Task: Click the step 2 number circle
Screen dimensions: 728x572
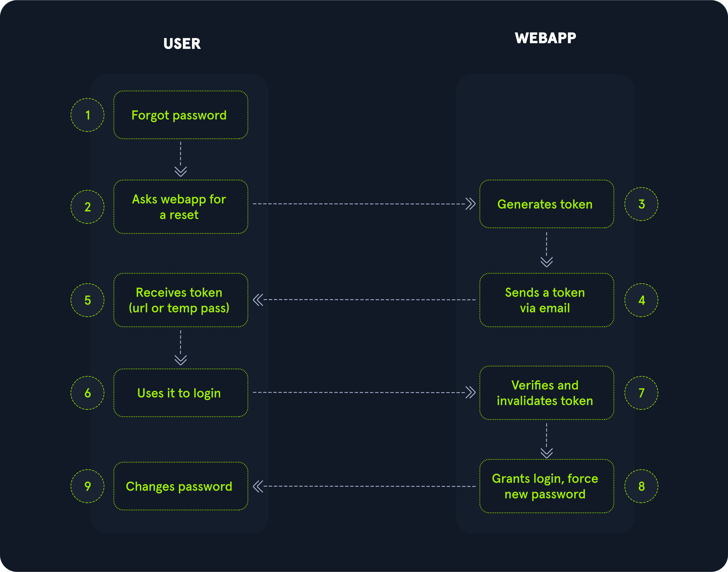Action: coord(87,207)
